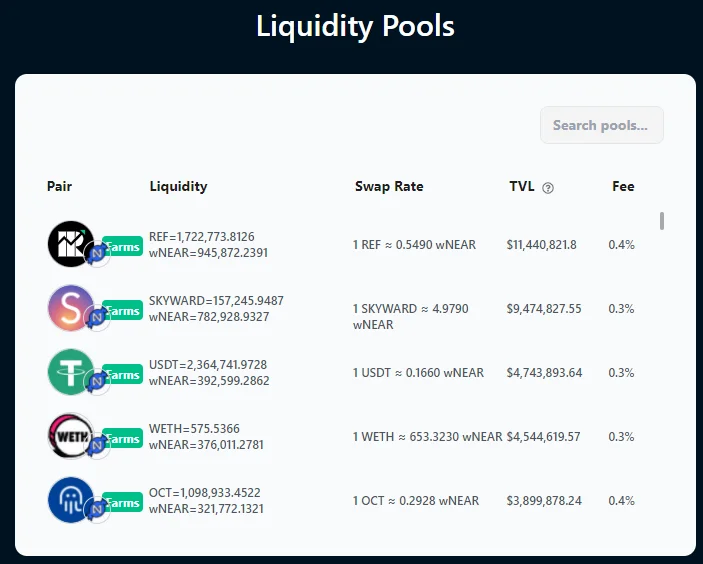Select the WETH=575.5366 liquidity value

tap(194, 429)
